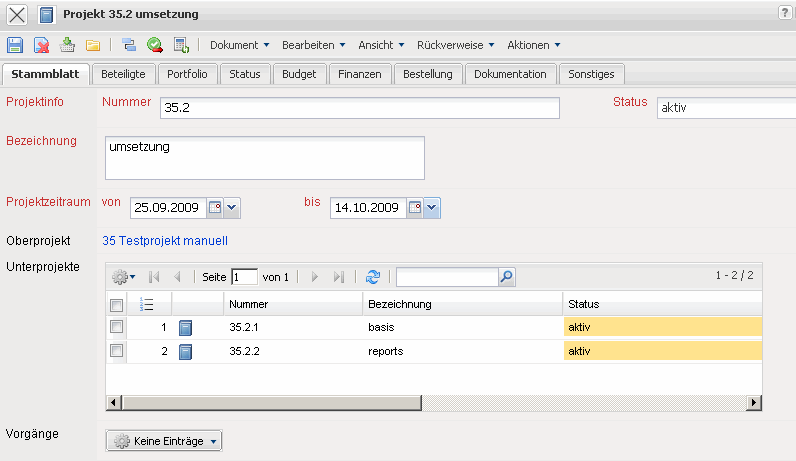Open the grid settings gear dropdown
796x461 pixels.
click(124, 277)
